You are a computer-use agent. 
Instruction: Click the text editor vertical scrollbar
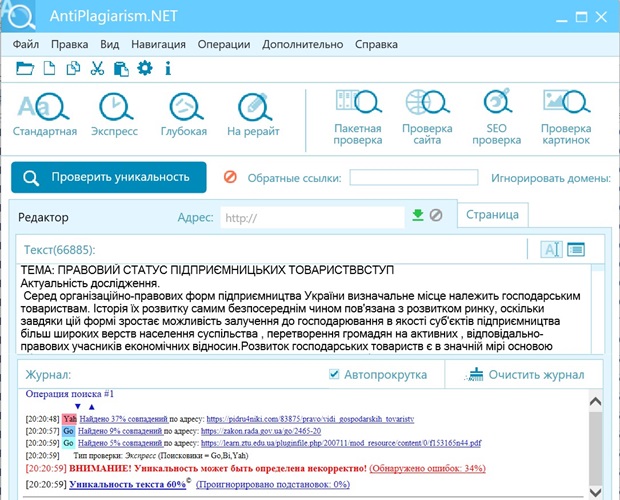click(597, 308)
